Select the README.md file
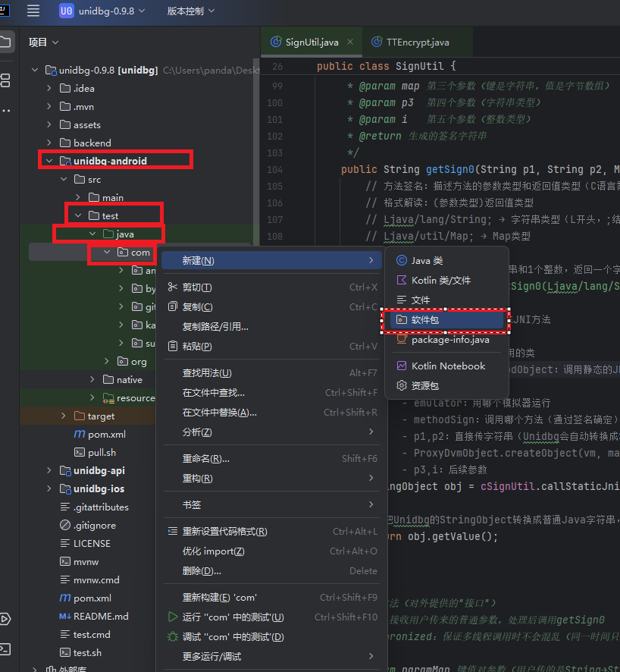620x672 pixels. 94,617
